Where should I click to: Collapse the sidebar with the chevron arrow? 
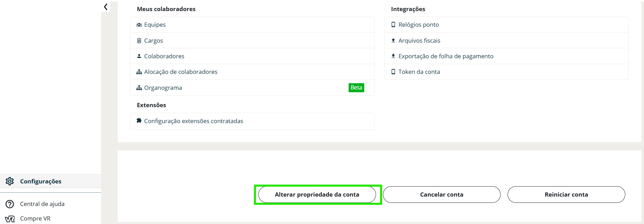106,7
